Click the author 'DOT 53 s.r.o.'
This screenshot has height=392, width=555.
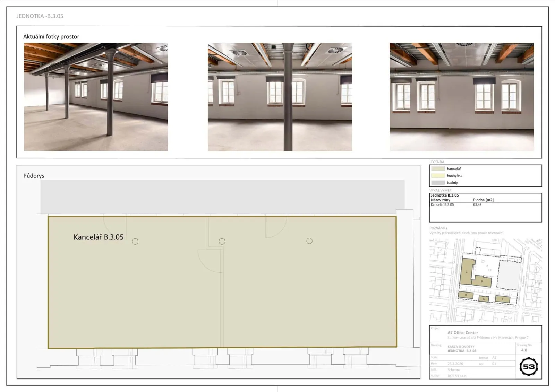tap(457, 376)
